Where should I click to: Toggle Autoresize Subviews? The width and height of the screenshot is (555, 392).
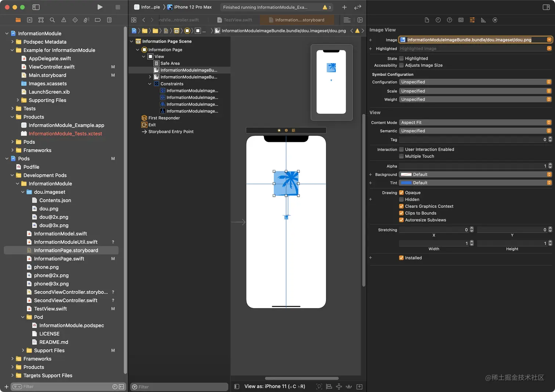401,220
